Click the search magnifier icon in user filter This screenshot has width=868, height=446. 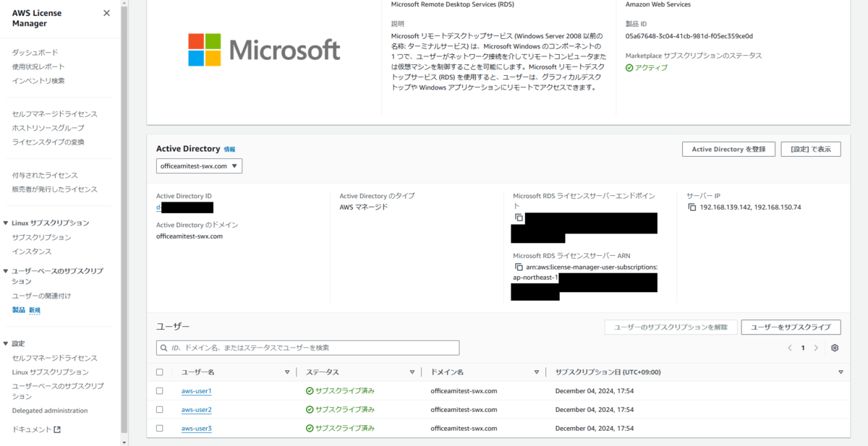[x=165, y=348]
